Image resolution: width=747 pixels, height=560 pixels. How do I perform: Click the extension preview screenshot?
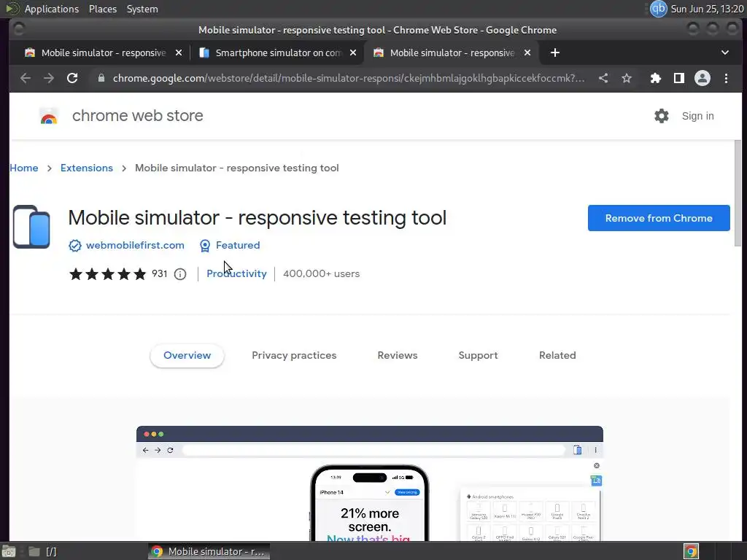point(370,483)
